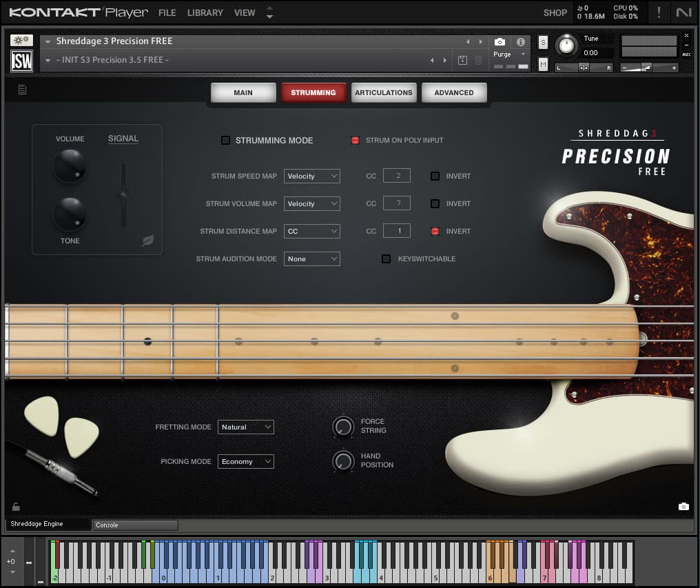Solo the instrument with S button
The height and width of the screenshot is (588, 700).
click(543, 42)
